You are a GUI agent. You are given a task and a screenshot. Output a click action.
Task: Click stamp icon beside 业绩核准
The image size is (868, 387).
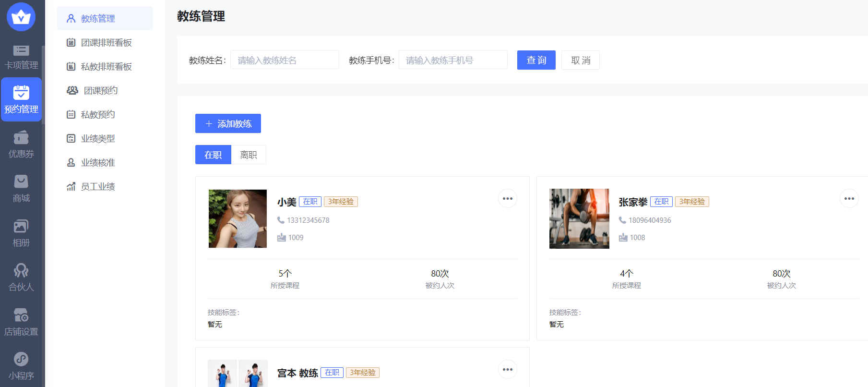pyautogui.click(x=71, y=162)
